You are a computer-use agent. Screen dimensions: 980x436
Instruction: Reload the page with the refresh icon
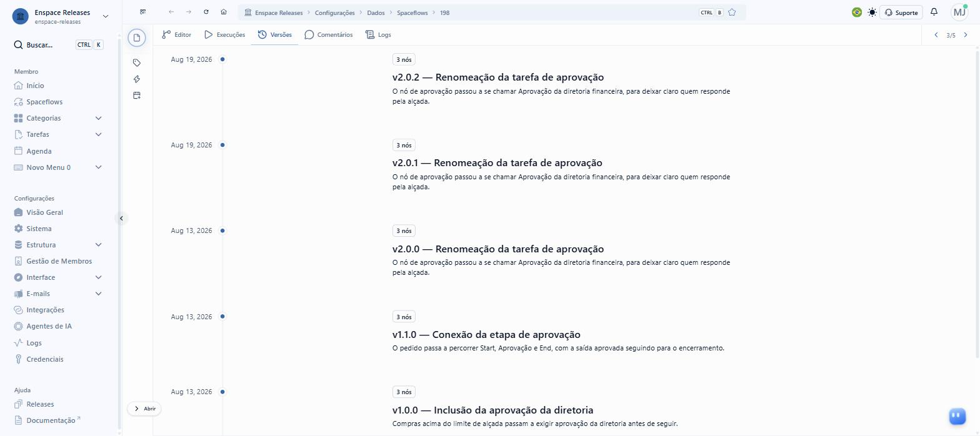click(x=206, y=12)
